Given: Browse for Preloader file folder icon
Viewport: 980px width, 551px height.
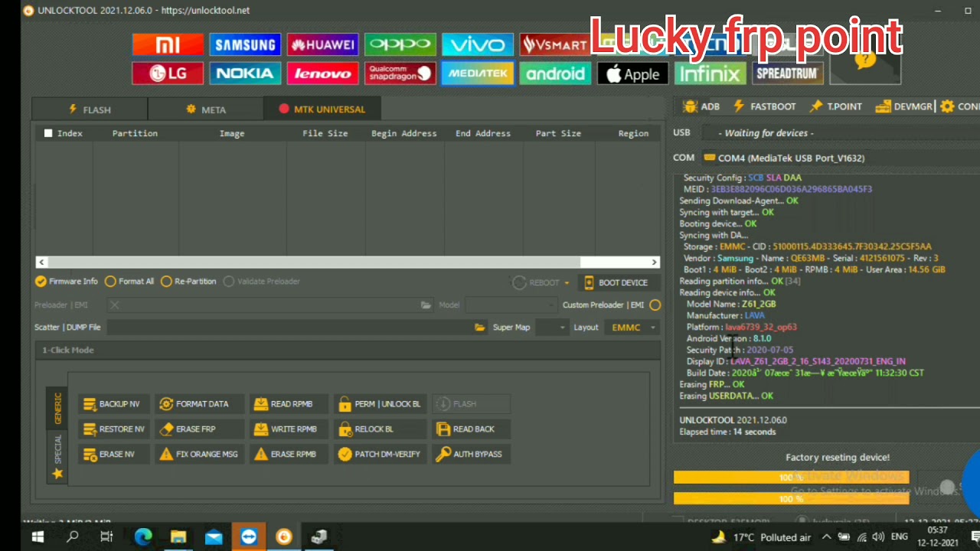Looking at the screenshot, I should [x=426, y=305].
